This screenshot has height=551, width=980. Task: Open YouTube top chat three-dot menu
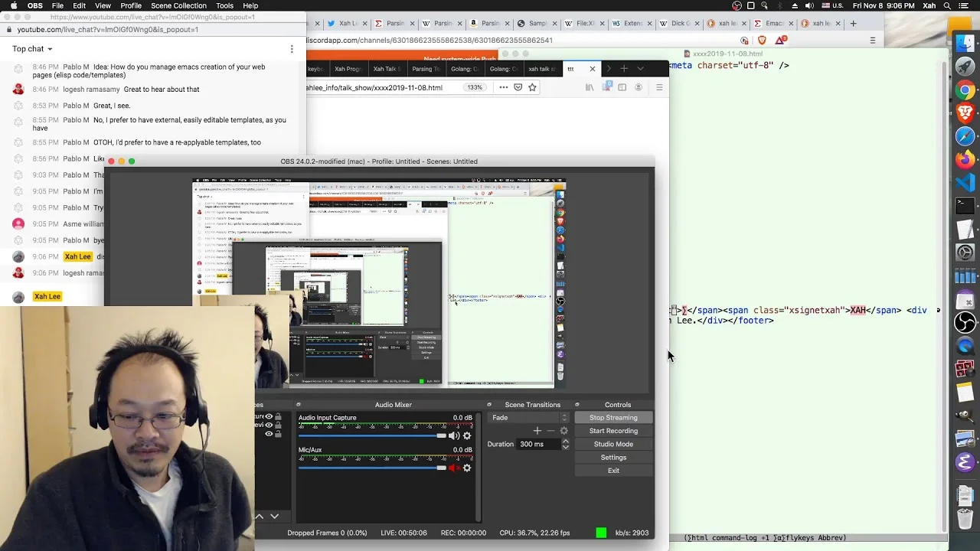click(292, 49)
